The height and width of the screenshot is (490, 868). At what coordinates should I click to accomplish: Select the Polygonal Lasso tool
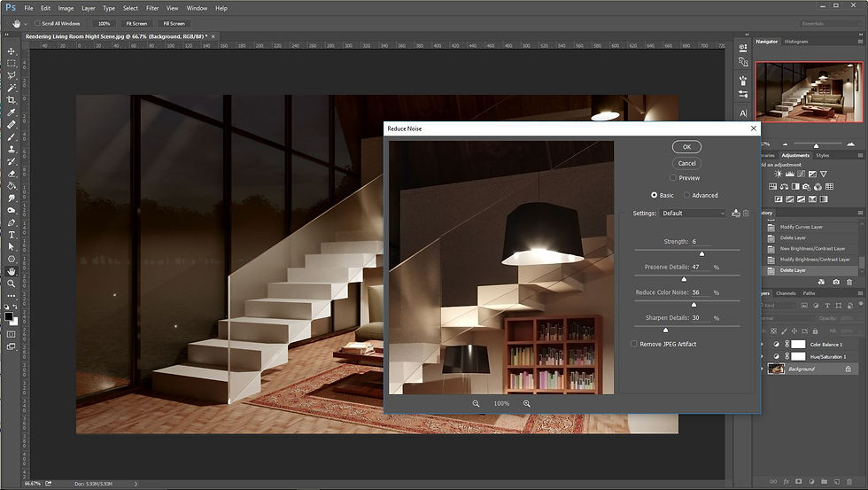[11, 75]
